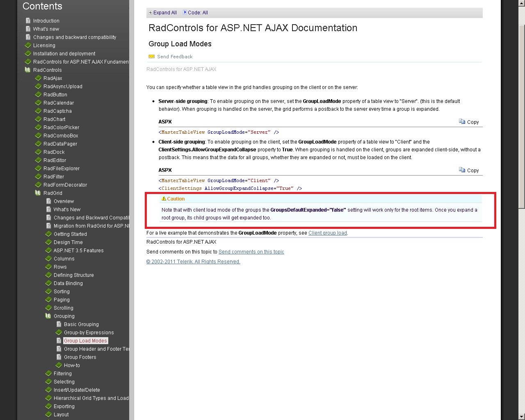Open RadCalendar in contents tree
The width and height of the screenshot is (525, 420).
pos(59,103)
